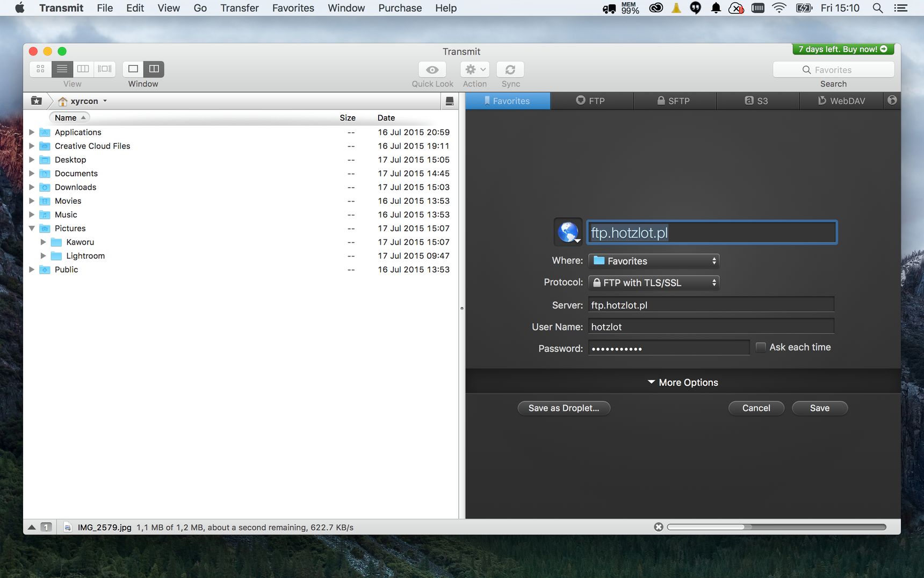Expand the Downloads folder
924x578 pixels.
(x=32, y=187)
